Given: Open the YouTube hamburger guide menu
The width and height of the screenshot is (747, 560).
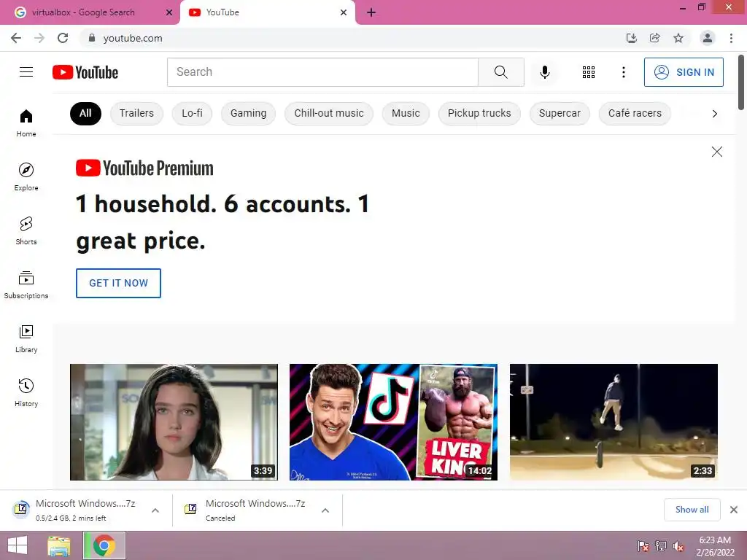Looking at the screenshot, I should 26,72.
